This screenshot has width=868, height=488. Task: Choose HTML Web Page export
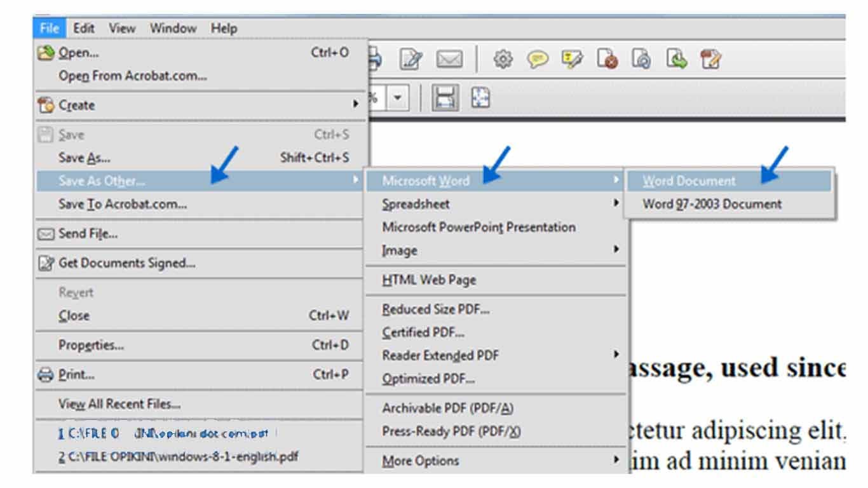pos(497,280)
